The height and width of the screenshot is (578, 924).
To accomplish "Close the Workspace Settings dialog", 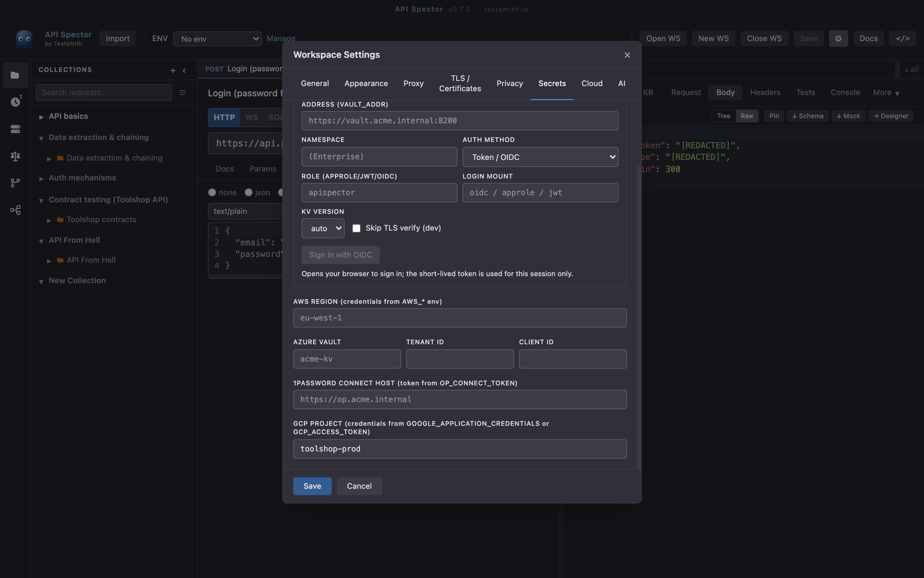I will point(627,55).
